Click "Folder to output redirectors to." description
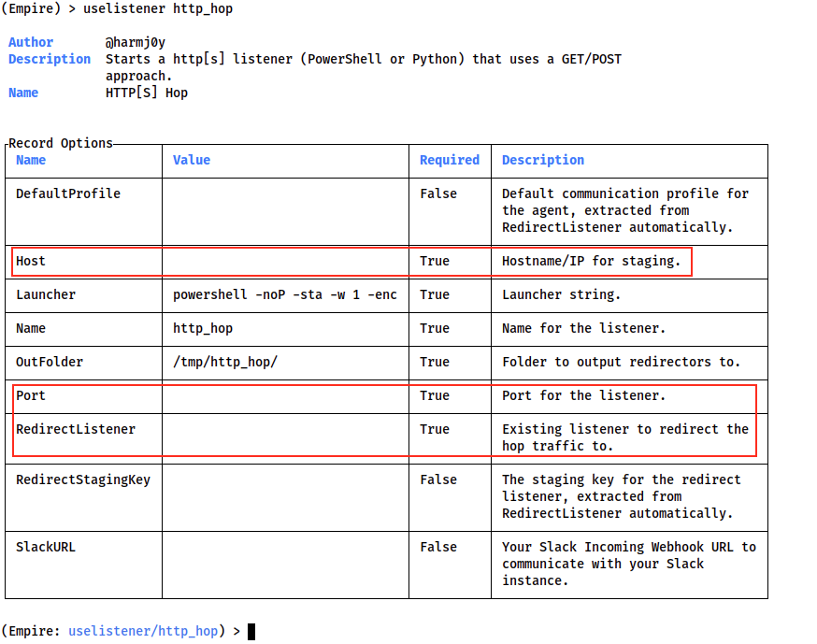Screen dimensions: 817x644 (x=621, y=362)
